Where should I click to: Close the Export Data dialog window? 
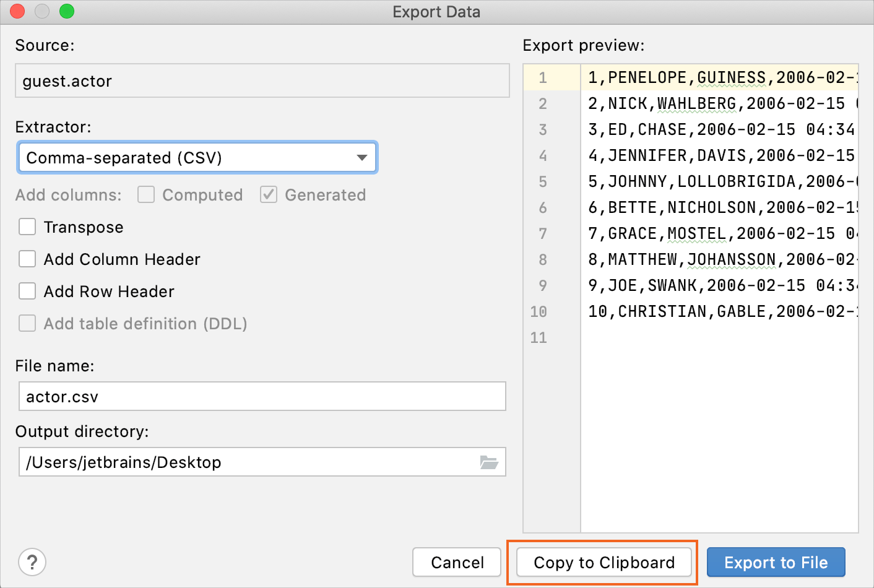pyautogui.click(x=17, y=11)
